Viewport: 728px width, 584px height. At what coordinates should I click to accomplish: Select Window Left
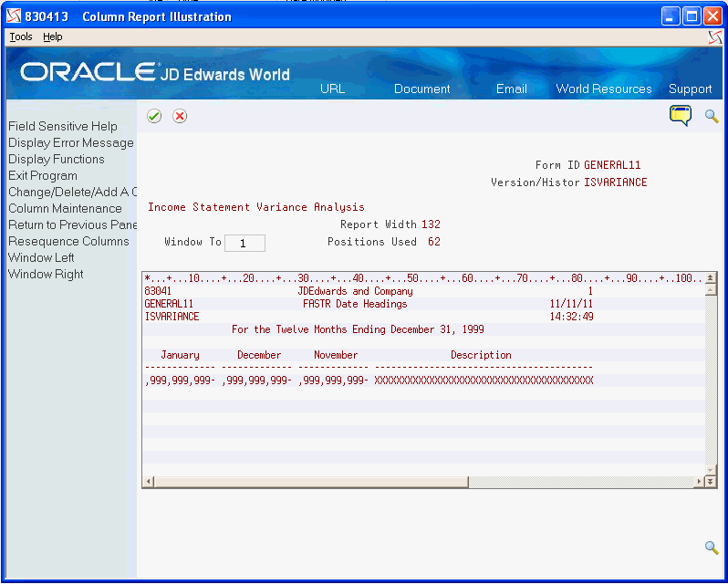(41, 257)
